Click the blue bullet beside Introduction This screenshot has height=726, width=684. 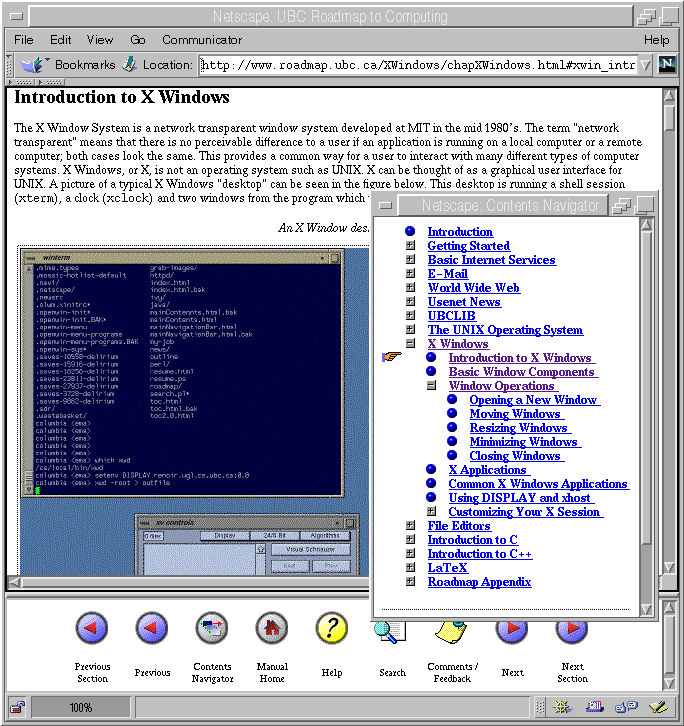point(410,231)
